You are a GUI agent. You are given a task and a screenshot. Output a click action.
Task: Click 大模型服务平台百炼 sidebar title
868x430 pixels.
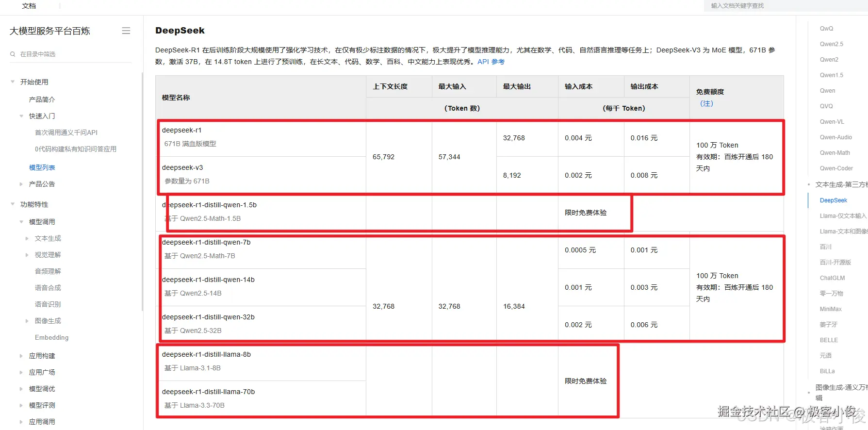click(x=50, y=31)
